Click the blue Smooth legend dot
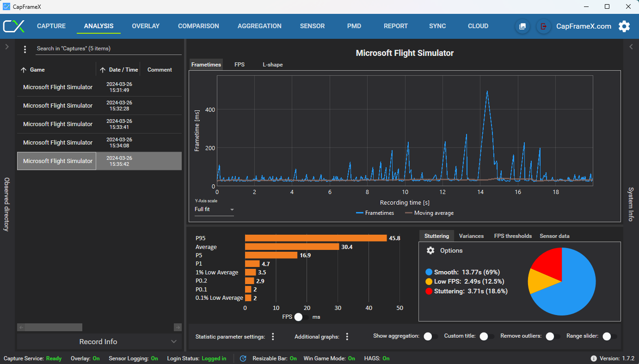Viewport: 639px width, 364px height. [x=429, y=273]
